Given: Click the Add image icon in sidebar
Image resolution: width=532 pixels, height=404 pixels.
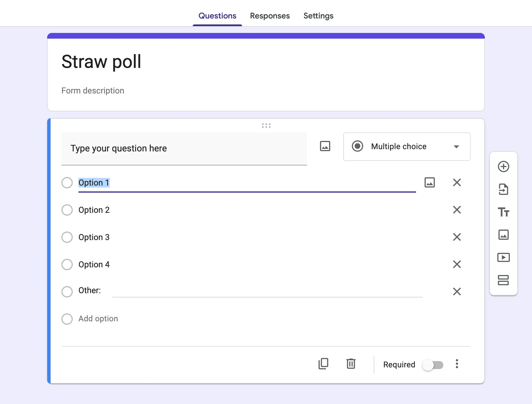Looking at the screenshot, I should tap(503, 235).
